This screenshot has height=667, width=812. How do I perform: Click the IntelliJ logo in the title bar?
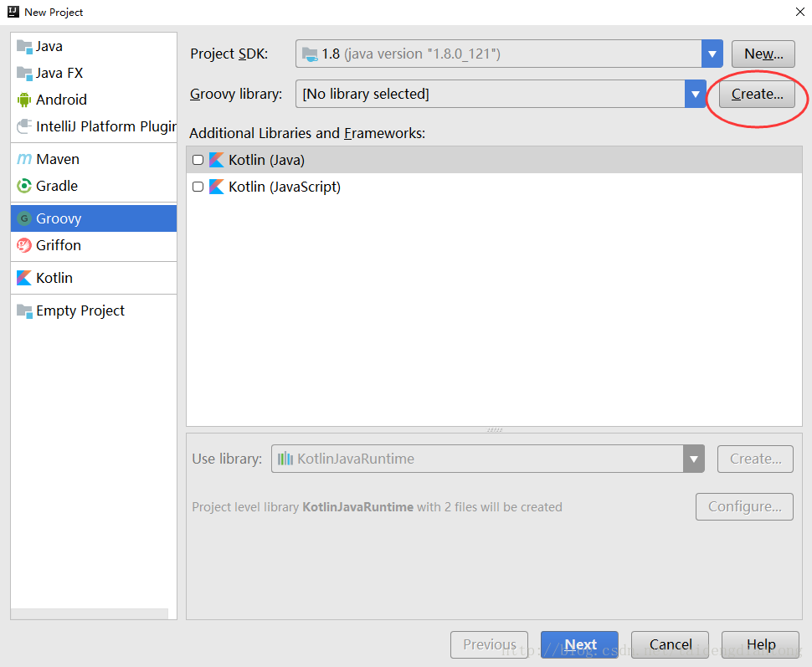13,12
